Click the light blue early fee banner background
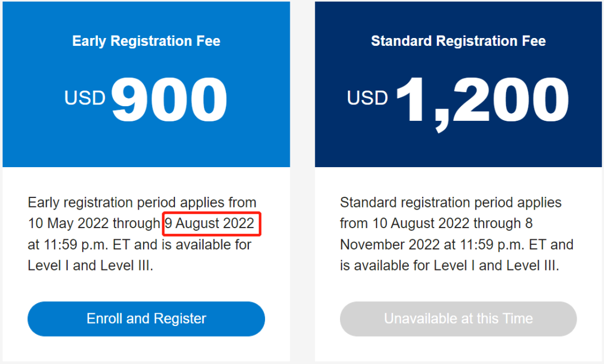604x364 pixels. (146, 146)
